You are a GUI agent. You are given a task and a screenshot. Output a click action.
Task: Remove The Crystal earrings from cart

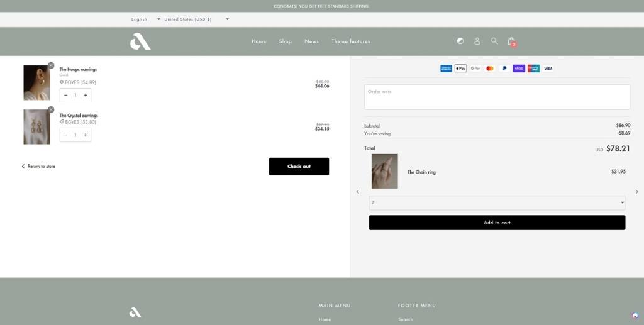click(x=51, y=109)
